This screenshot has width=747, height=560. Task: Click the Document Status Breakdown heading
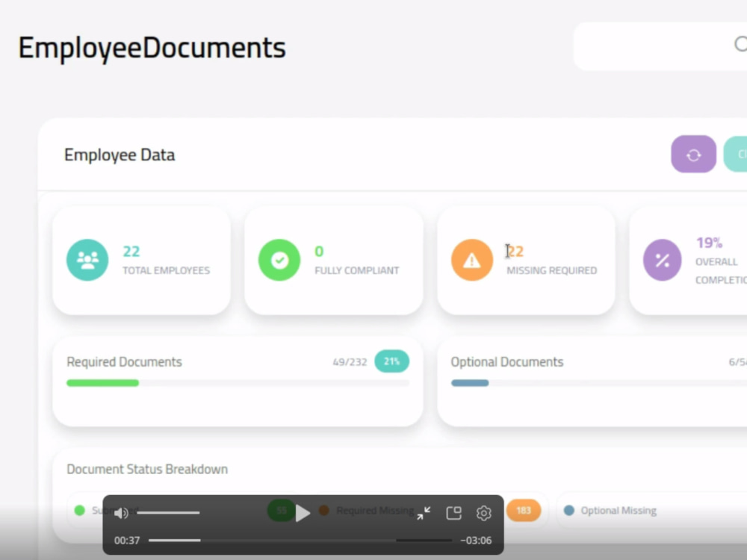[147, 469]
